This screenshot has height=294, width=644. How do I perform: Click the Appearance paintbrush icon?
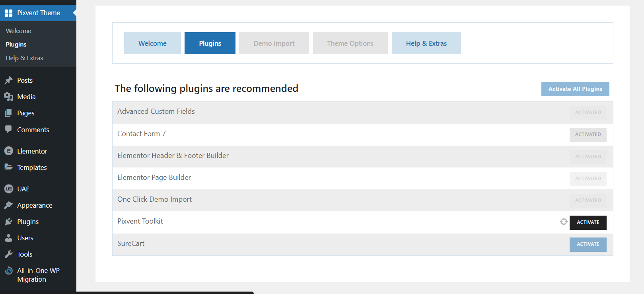pyautogui.click(x=9, y=205)
